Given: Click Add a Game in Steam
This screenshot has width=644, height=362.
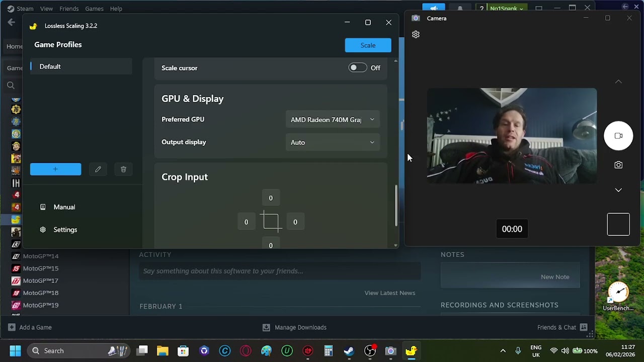Looking at the screenshot, I should pos(30,327).
